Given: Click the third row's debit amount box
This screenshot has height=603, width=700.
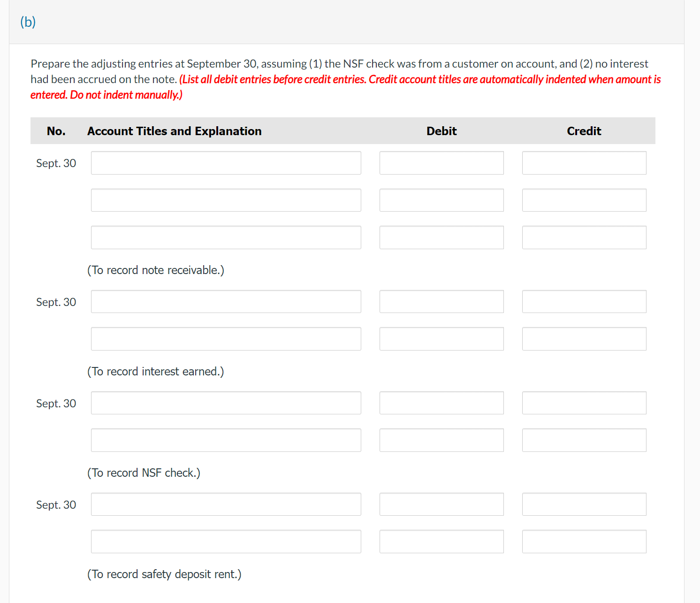Looking at the screenshot, I should tap(441, 237).
